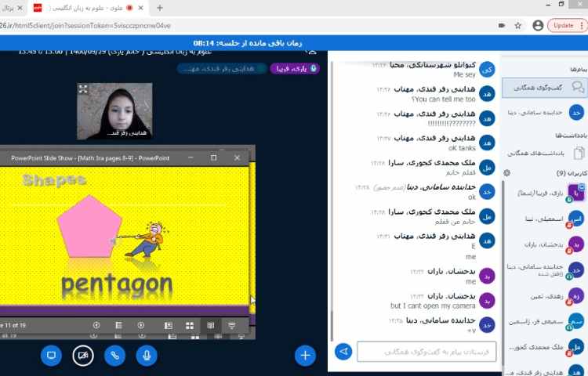Click the Chrome Update button

(564, 25)
